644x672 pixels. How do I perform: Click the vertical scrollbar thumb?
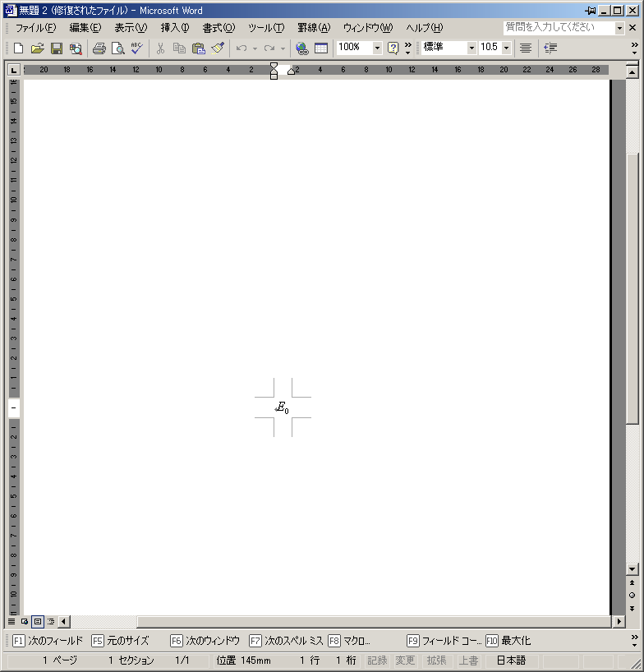632,289
